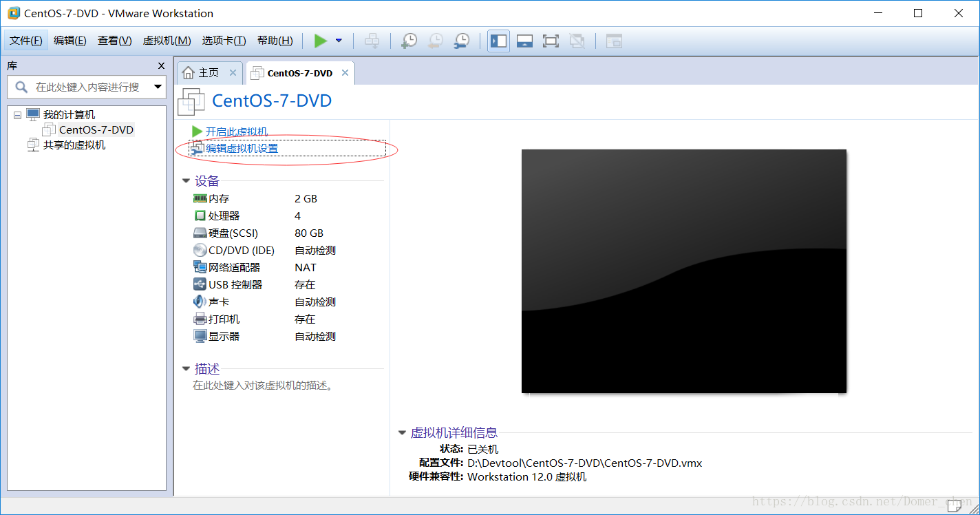Close the CentOS-7-DVD tab

(345, 73)
